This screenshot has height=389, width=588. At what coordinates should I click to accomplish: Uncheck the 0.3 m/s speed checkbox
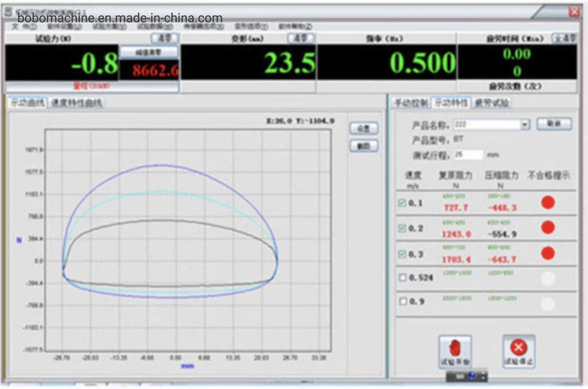coord(402,254)
